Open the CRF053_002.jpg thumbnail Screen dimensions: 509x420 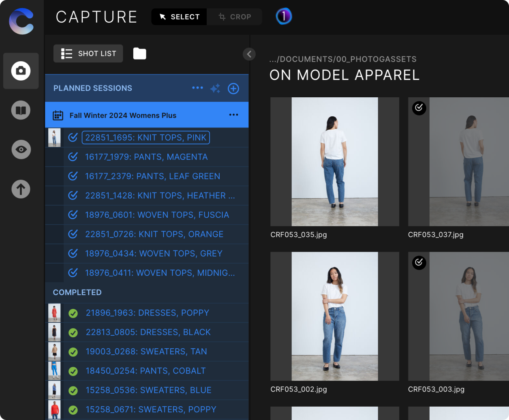pos(335,315)
